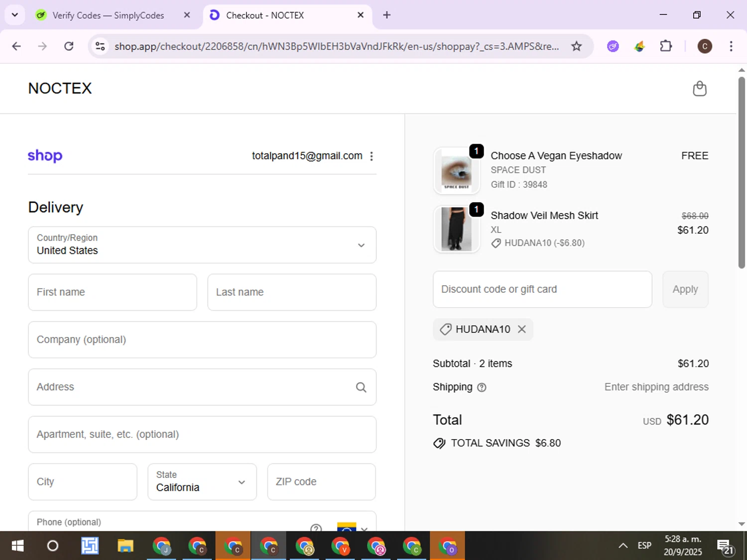Open the Chrome three-dot menu
This screenshot has width=747, height=560.
point(731,46)
